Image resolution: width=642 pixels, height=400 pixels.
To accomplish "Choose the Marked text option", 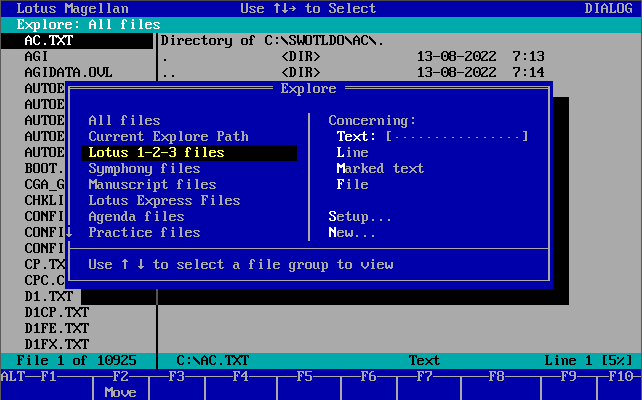I will (380, 169).
